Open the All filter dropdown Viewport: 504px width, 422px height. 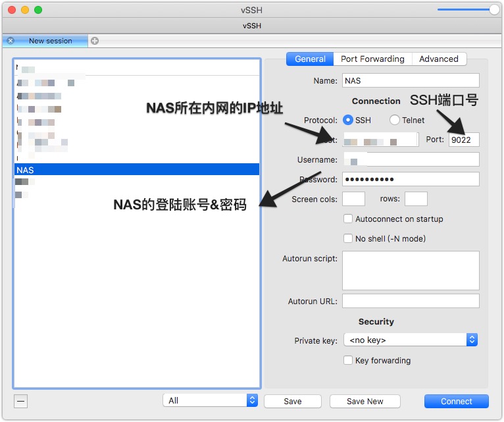click(x=210, y=400)
